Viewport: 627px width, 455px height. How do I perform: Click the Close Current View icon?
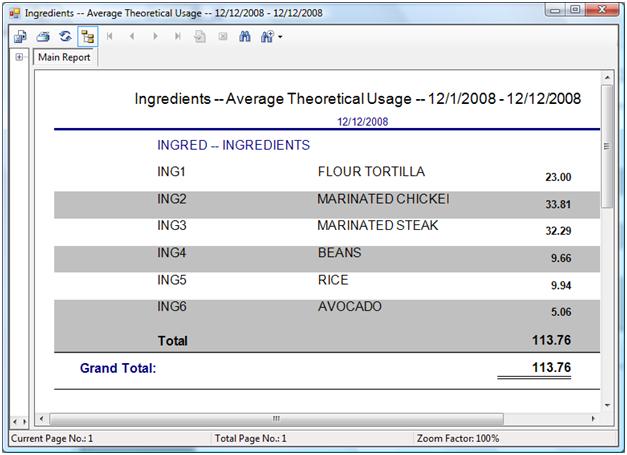coord(223,37)
